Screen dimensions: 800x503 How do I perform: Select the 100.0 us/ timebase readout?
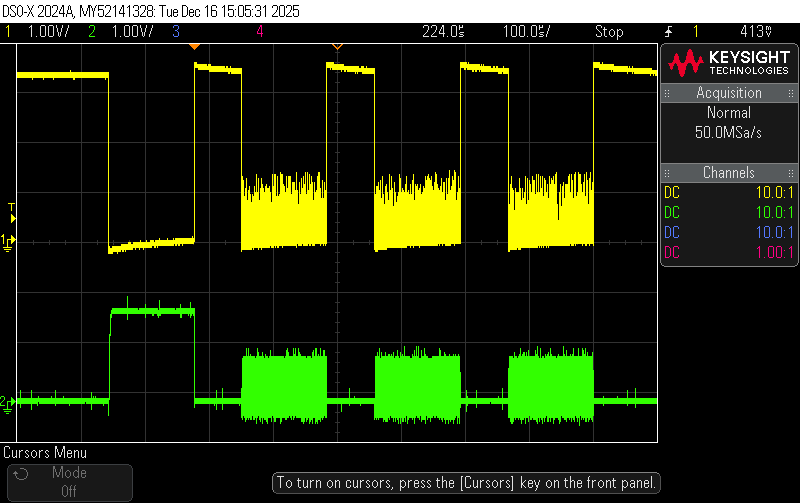[526, 32]
